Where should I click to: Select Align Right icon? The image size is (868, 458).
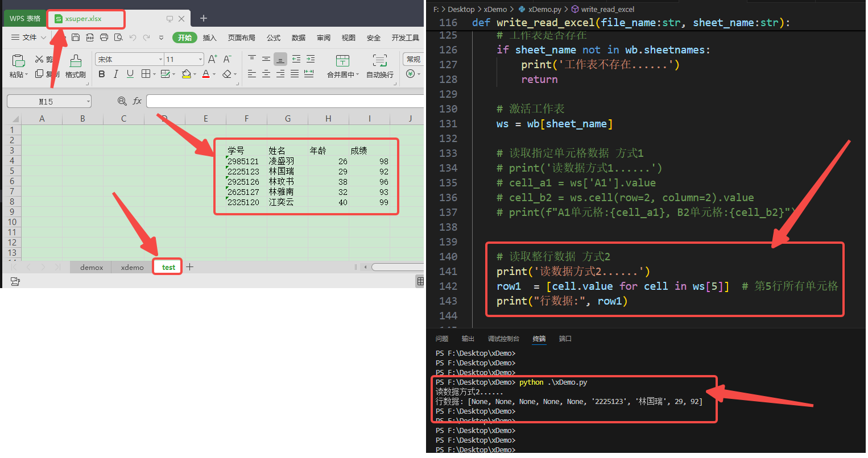tap(280, 74)
